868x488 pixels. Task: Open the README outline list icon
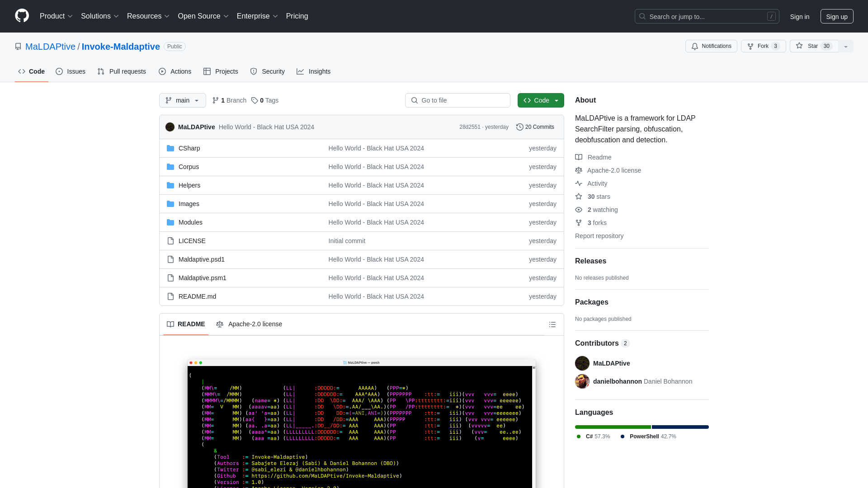click(x=552, y=324)
